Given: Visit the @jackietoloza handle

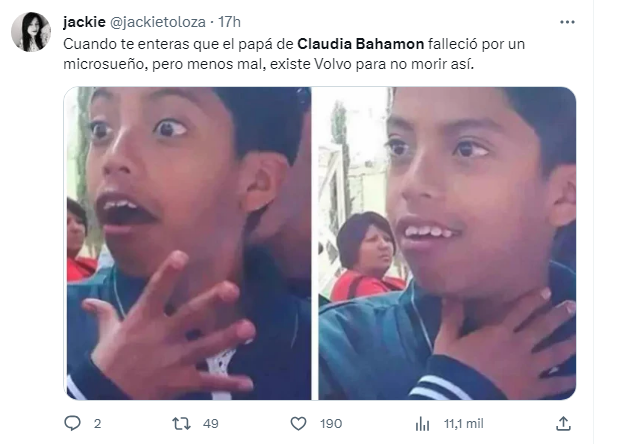Looking at the screenshot, I should tap(157, 22).
